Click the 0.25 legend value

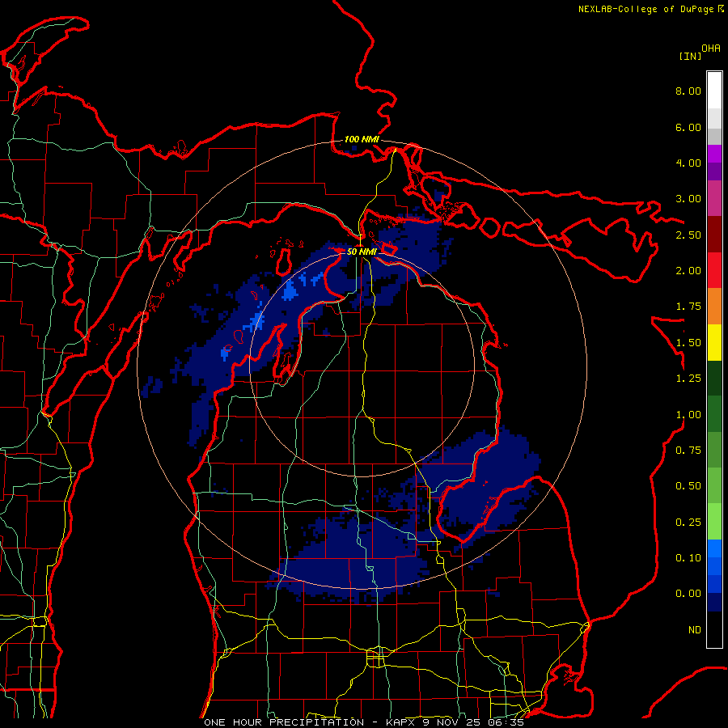(688, 523)
